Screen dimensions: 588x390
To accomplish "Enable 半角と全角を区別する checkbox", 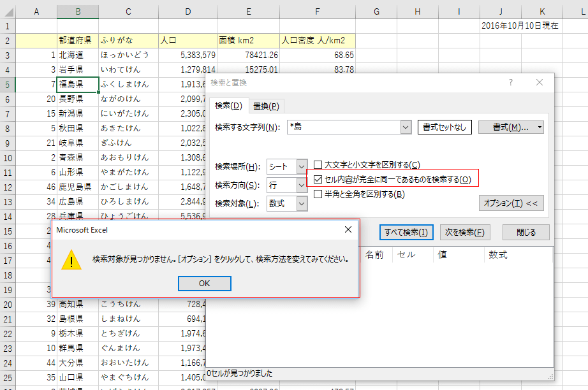I will pos(318,194).
